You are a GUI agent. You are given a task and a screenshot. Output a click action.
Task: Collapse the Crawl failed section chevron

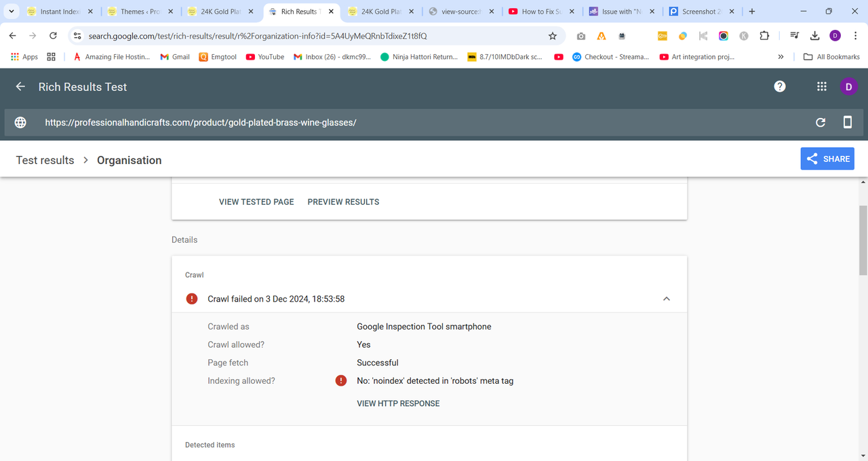point(667,299)
